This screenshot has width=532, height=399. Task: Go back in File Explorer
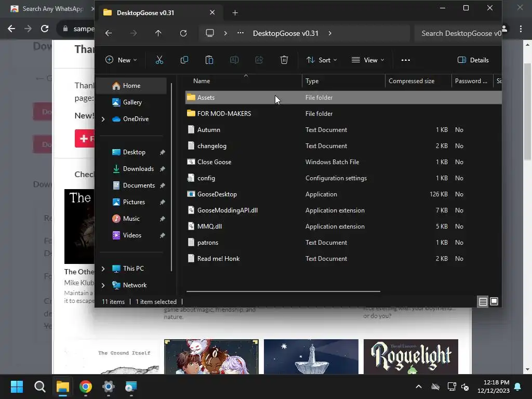click(x=109, y=33)
